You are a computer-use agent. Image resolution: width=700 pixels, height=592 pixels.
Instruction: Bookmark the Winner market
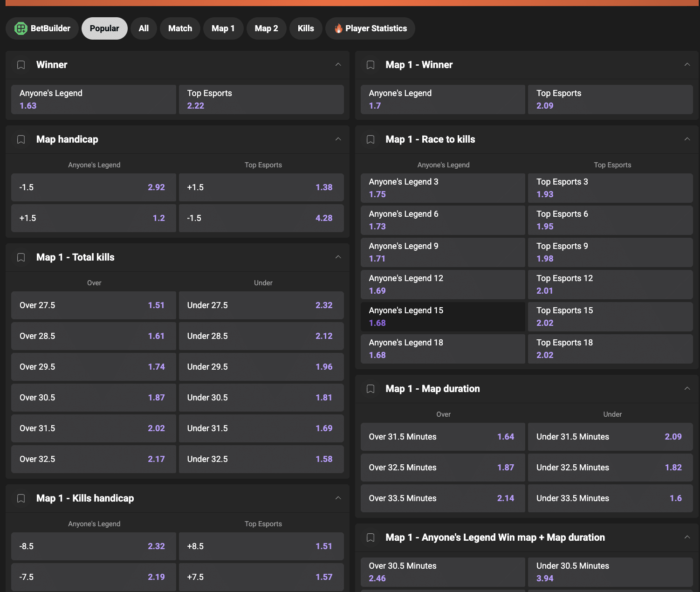21,65
